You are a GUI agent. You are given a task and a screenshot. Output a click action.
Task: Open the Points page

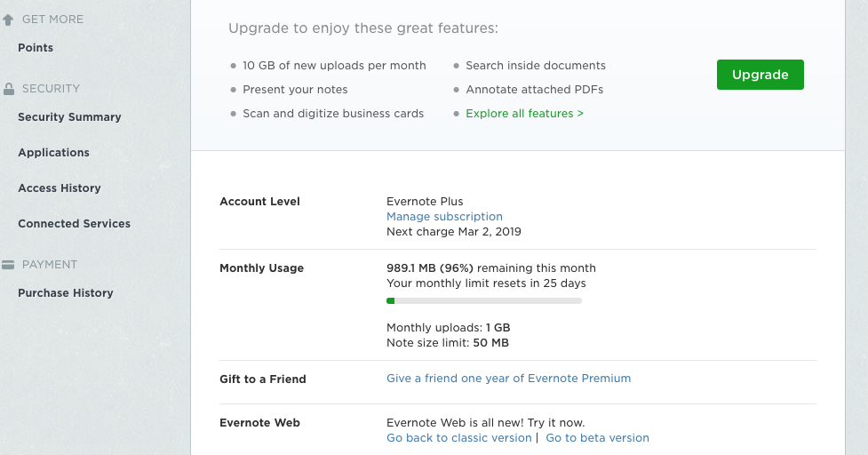click(x=36, y=48)
